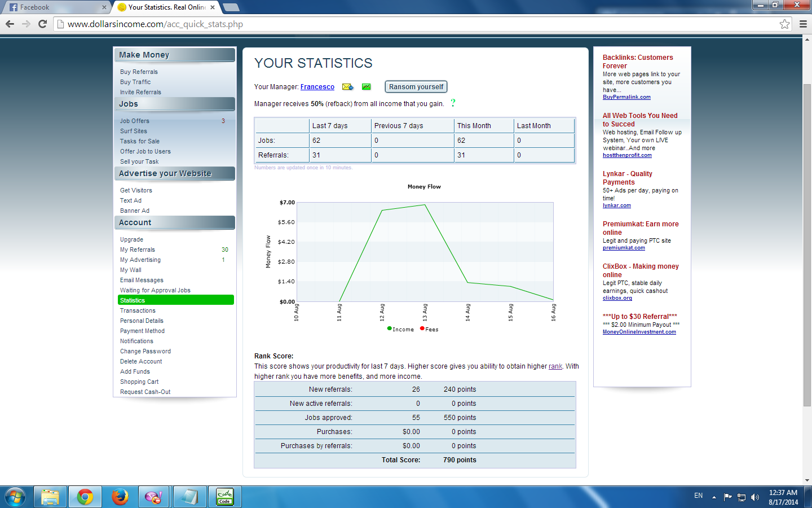812x508 pixels.
Task: Open BuyPermalink.com ad link
Action: coord(626,97)
